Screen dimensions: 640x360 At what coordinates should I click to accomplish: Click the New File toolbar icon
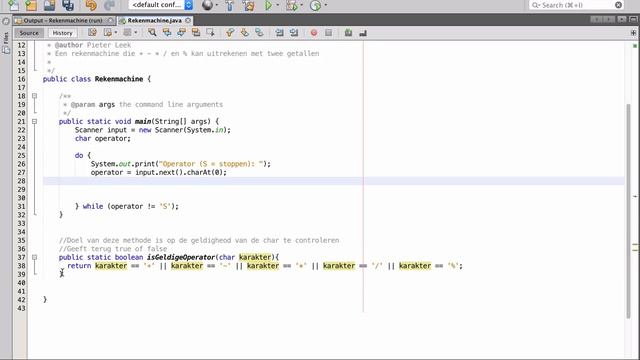click(13, 5)
